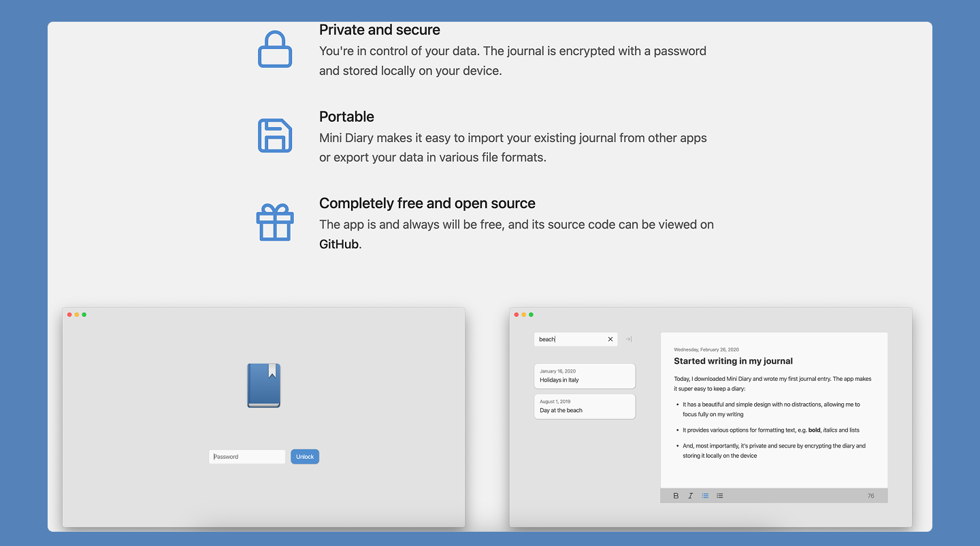Viewport: 980px width, 546px height.
Task: Click the date "Wednesday, February 26, 2020"
Action: pos(706,349)
